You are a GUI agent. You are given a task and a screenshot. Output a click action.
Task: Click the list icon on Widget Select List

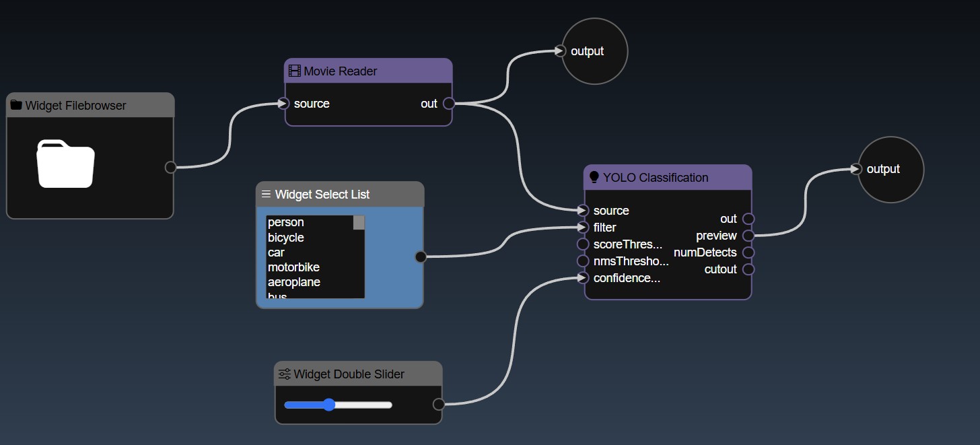click(x=266, y=195)
